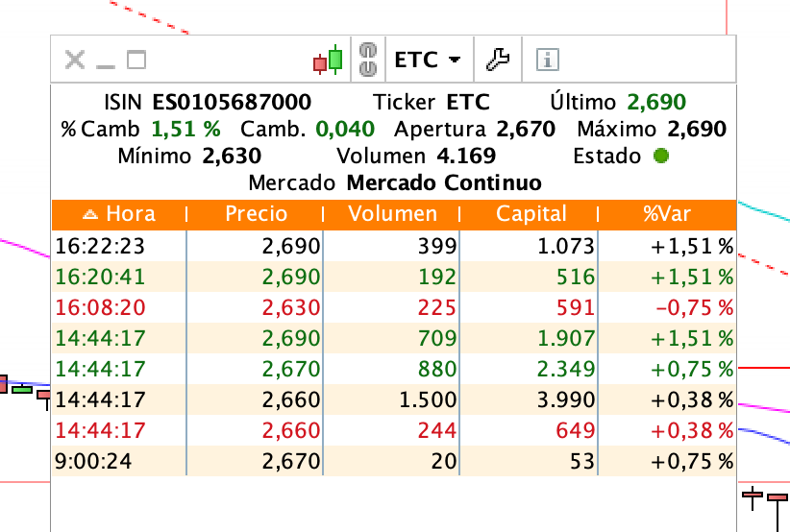Select the 16:20:41 trade row

(394, 277)
